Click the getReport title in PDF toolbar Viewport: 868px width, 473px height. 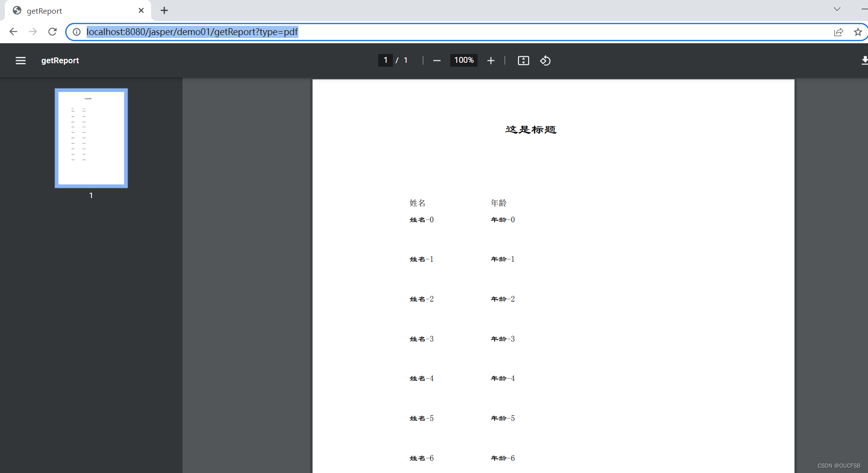(60, 60)
